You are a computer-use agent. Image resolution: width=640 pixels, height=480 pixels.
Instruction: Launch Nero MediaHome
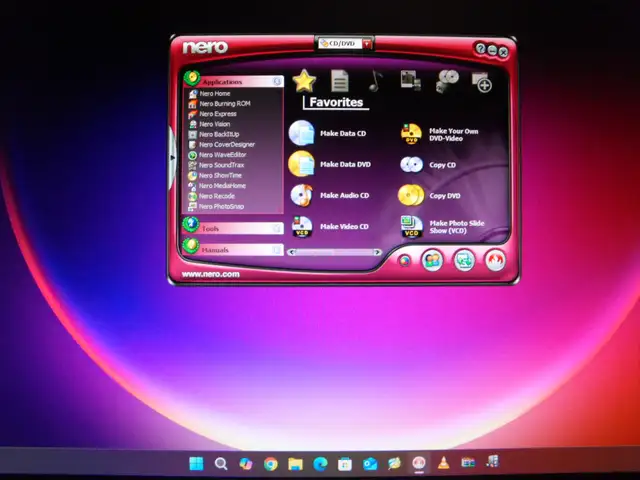tap(217, 186)
